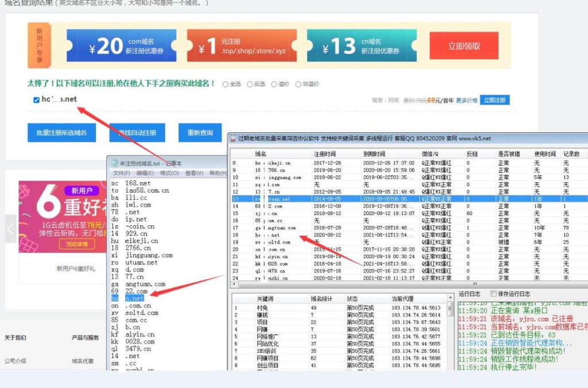The width and height of the screenshot is (588, 388).
Task: Select the 溢价 radio option
Action: point(274,84)
